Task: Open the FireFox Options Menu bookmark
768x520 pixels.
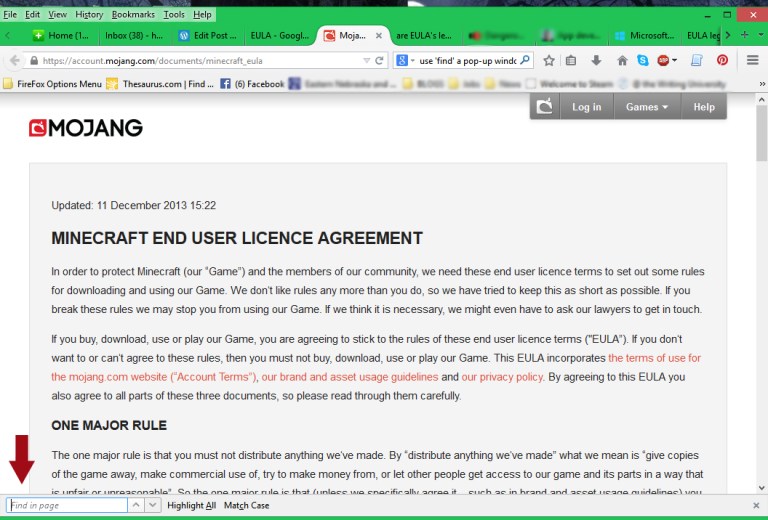Action: (x=53, y=84)
